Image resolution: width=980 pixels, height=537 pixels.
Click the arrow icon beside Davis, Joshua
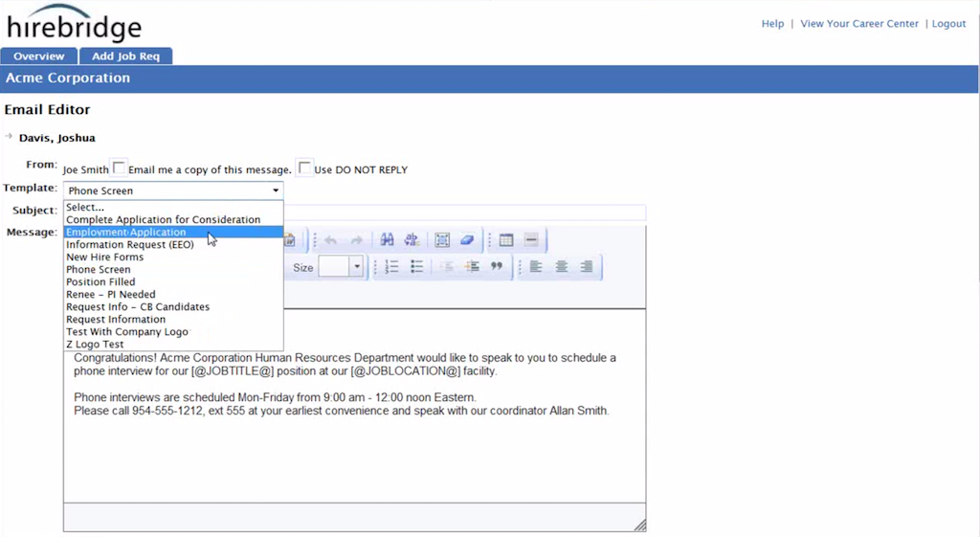click(9, 136)
